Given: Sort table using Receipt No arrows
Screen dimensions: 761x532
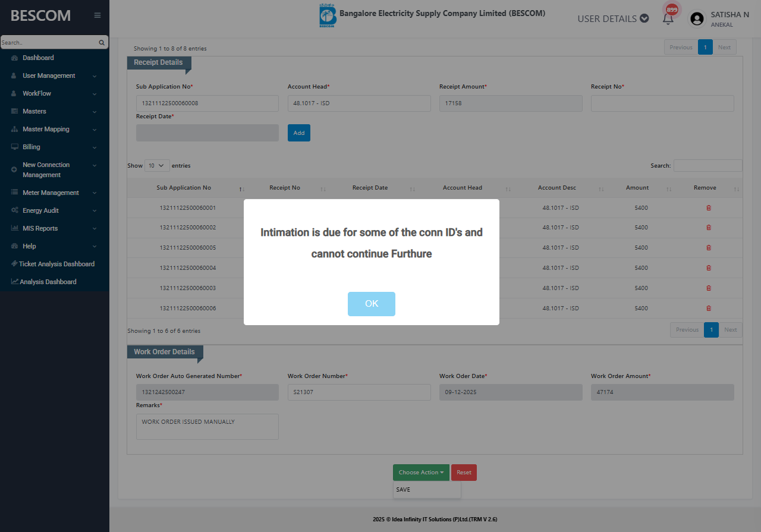Looking at the screenshot, I should click(x=323, y=188).
